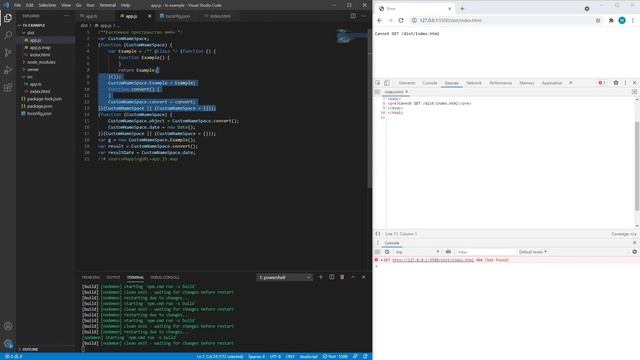The image size is (640, 360).
Task: Show the console sidebar
Action: 378,252
